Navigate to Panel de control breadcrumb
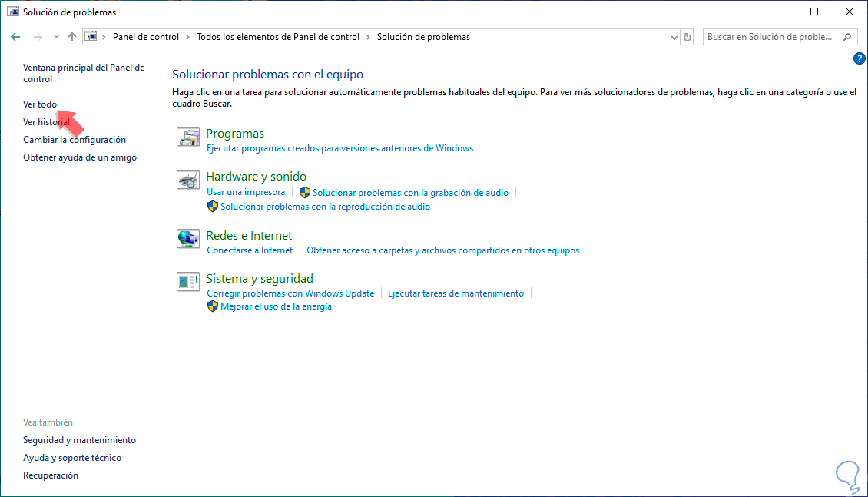The height and width of the screenshot is (497, 868). coord(146,37)
